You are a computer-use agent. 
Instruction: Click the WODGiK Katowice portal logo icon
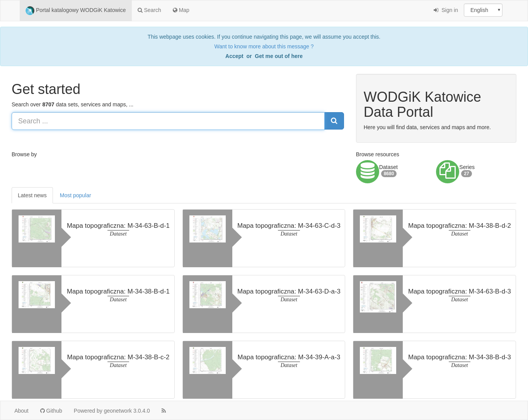pos(30,10)
